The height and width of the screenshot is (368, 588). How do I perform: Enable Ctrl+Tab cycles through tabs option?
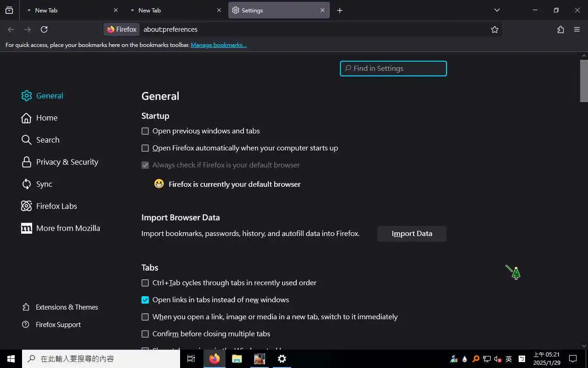pos(145,283)
